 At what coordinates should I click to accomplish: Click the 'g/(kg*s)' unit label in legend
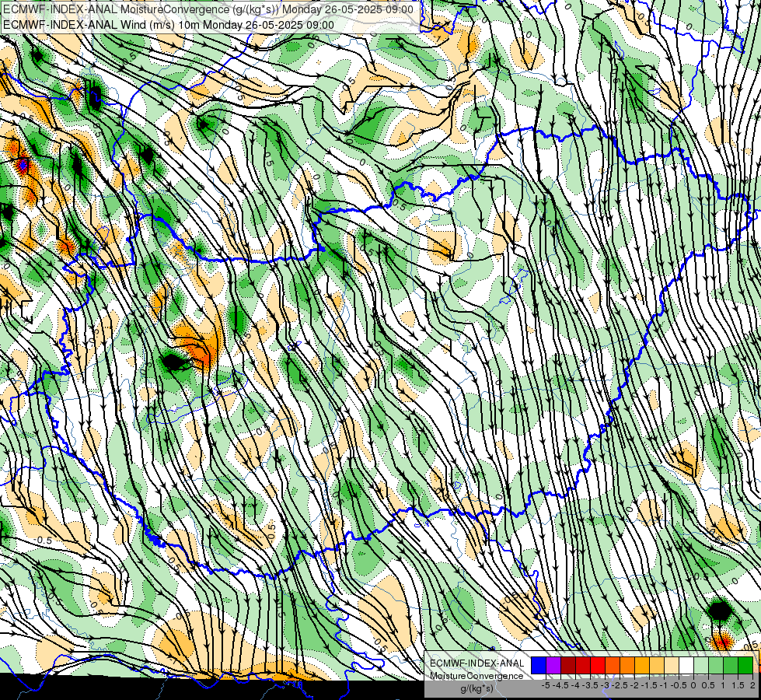476,688
